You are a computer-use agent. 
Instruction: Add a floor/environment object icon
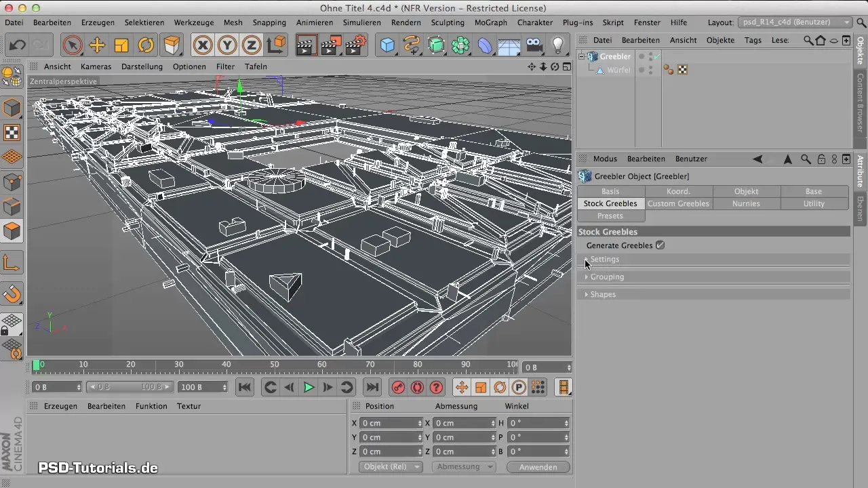(x=509, y=45)
